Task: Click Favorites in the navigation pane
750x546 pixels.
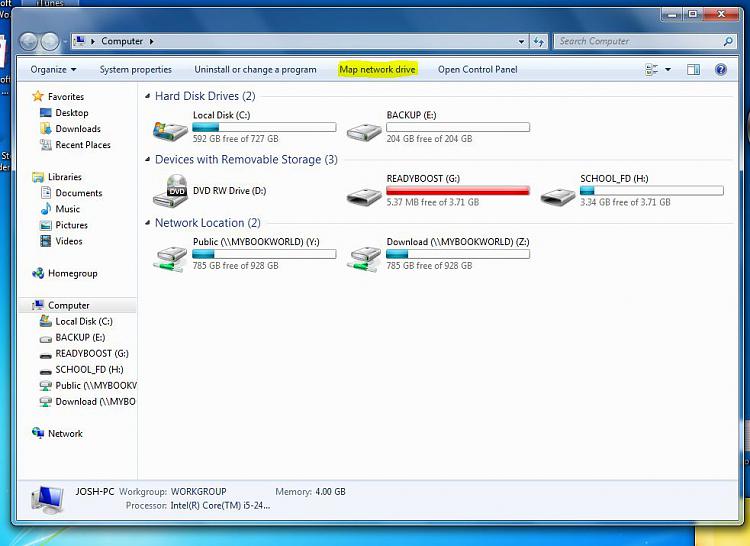Action: click(66, 97)
